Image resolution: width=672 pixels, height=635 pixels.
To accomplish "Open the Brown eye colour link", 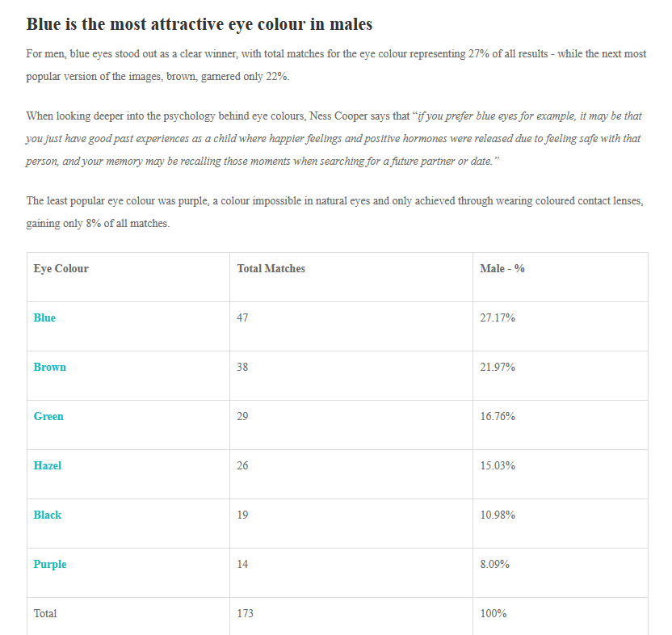I will point(50,367).
